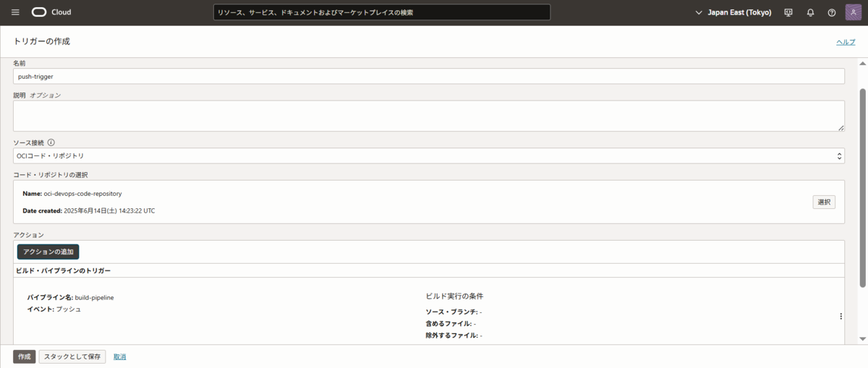
Task: Open the help question mark icon
Action: (x=832, y=12)
